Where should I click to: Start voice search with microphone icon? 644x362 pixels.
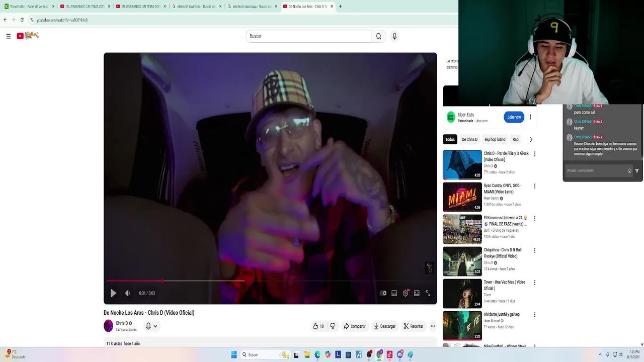394,36
